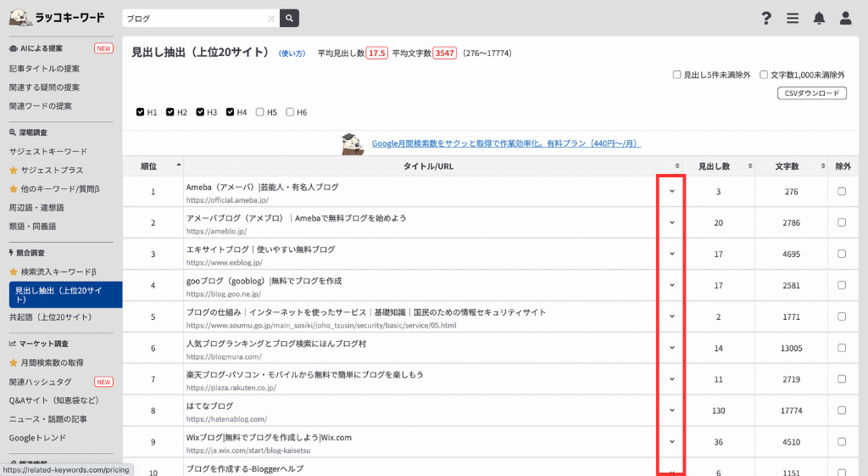Open the https://hatenablog.com/ URL
Screen dimensions: 868x476
pos(226,419)
